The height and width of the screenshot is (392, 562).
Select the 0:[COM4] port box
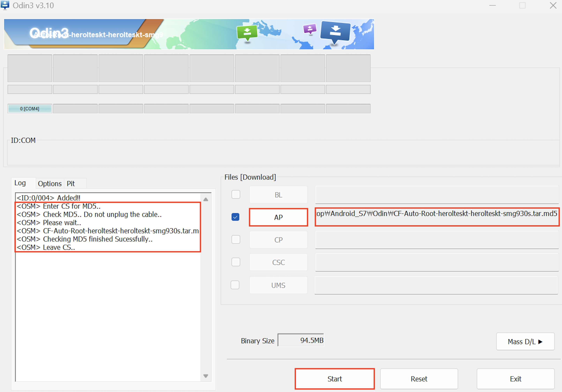(x=30, y=109)
